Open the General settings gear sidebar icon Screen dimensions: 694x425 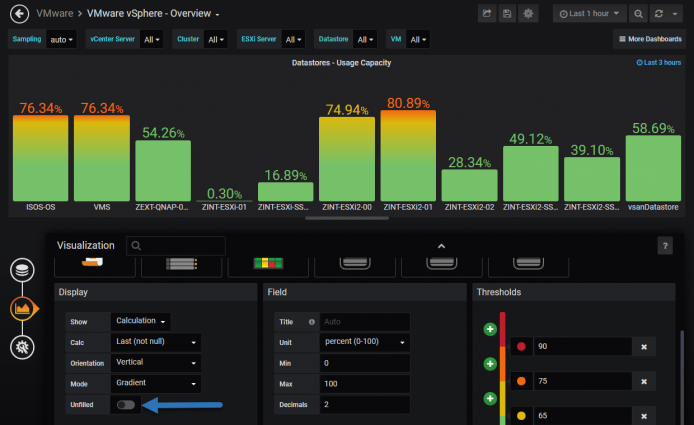22,347
